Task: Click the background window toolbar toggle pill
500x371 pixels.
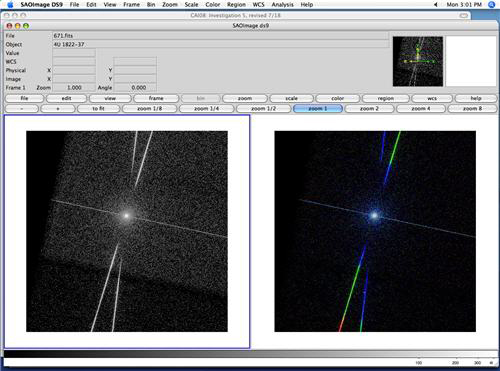Action: (464, 15)
